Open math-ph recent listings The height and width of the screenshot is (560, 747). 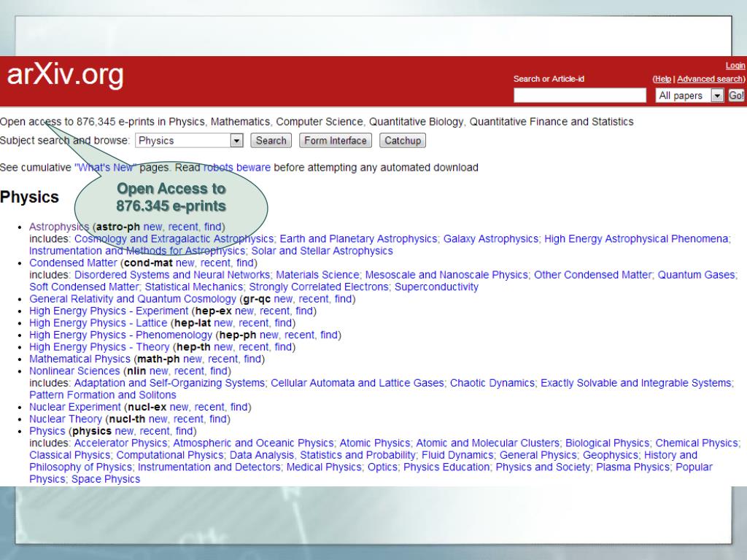pos(222,359)
